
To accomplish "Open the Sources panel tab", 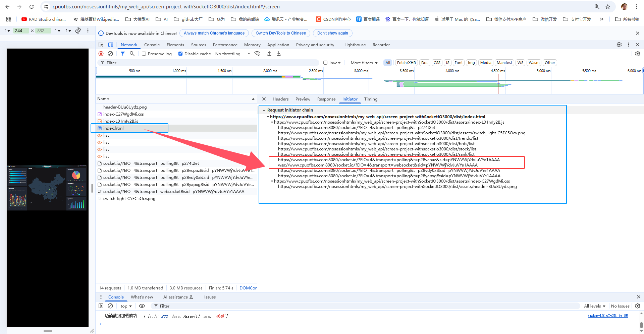I will (199, 45).
